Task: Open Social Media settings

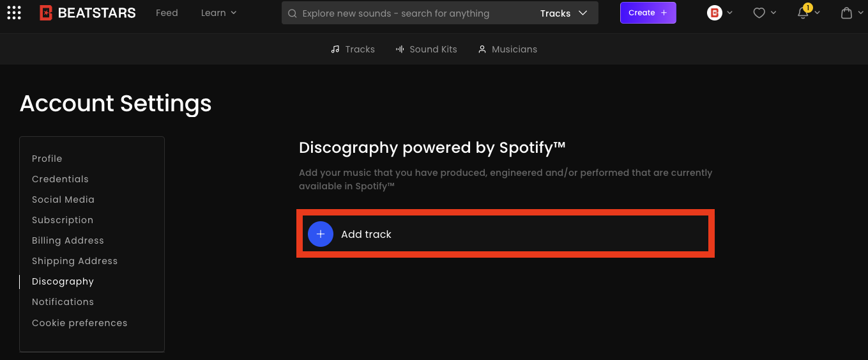Action: [63, 200]
